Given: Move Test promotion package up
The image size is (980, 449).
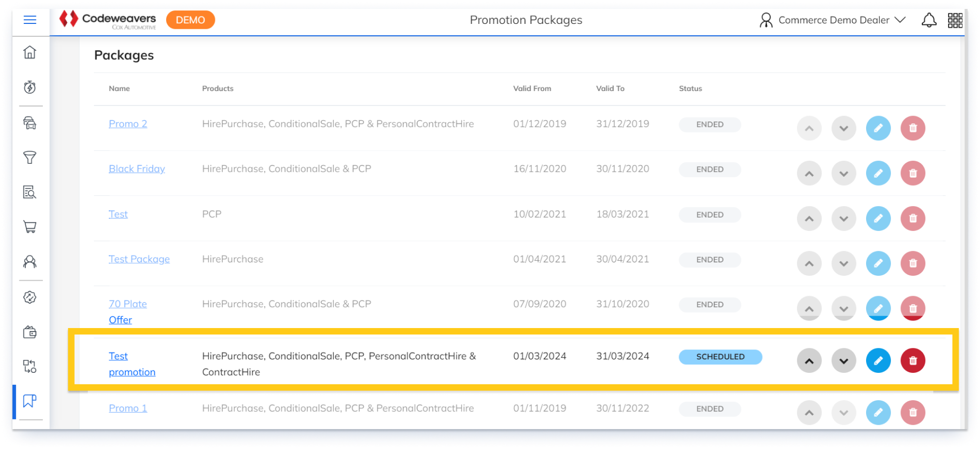Looking at the screenshot, I should click(809, 361).
